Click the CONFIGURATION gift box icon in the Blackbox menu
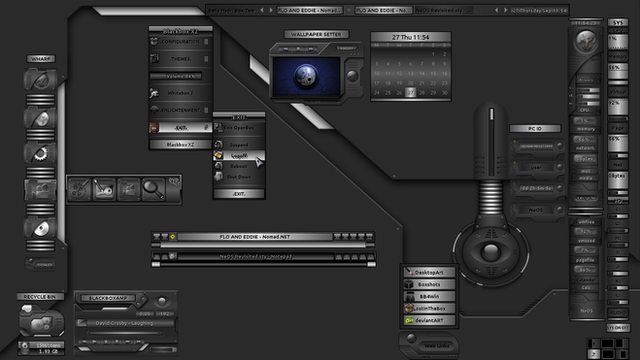The image size is (640, 360). pos(154,41)
